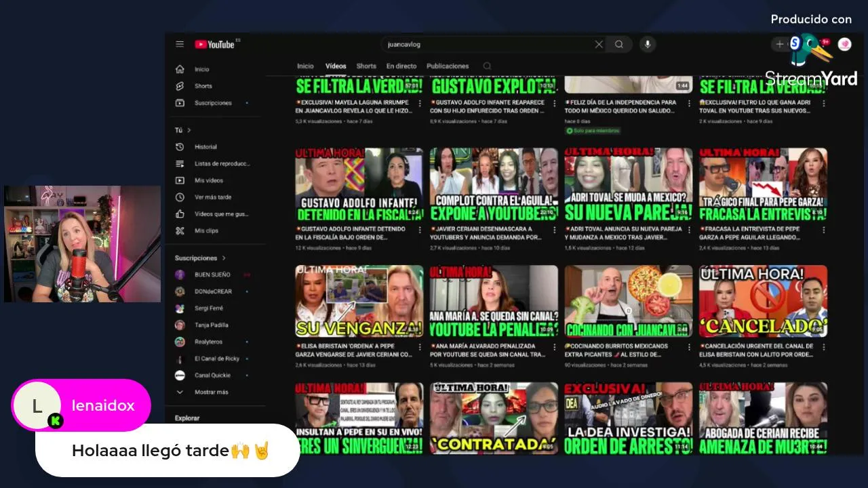Click the 'Solo para miembros' badge

click(593, 130)
